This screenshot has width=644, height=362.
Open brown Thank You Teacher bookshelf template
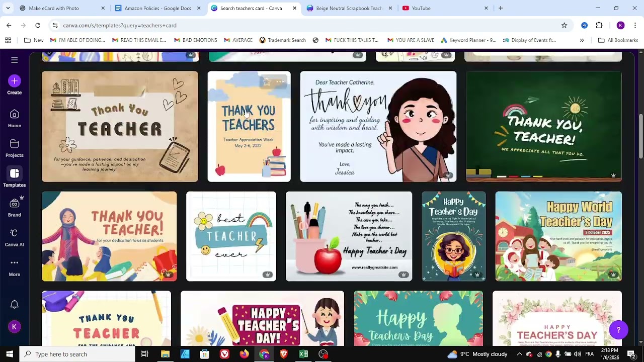coord(120,126)
